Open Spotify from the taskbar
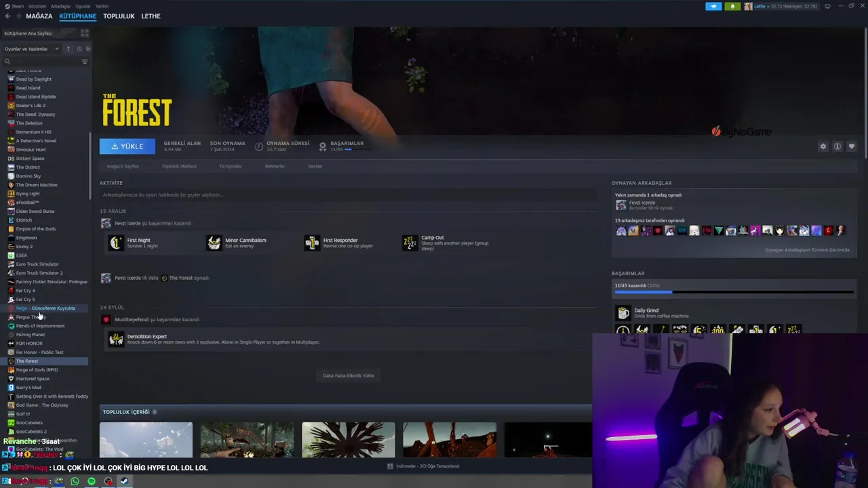This screenshot has height=488, width=868. pos(92,481)
